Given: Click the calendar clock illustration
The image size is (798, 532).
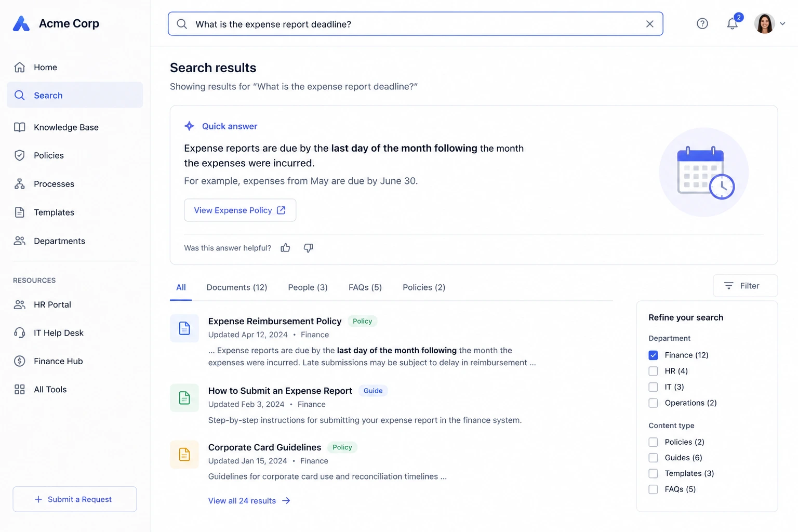Looking at the screenshot, I should coord(704,172).
